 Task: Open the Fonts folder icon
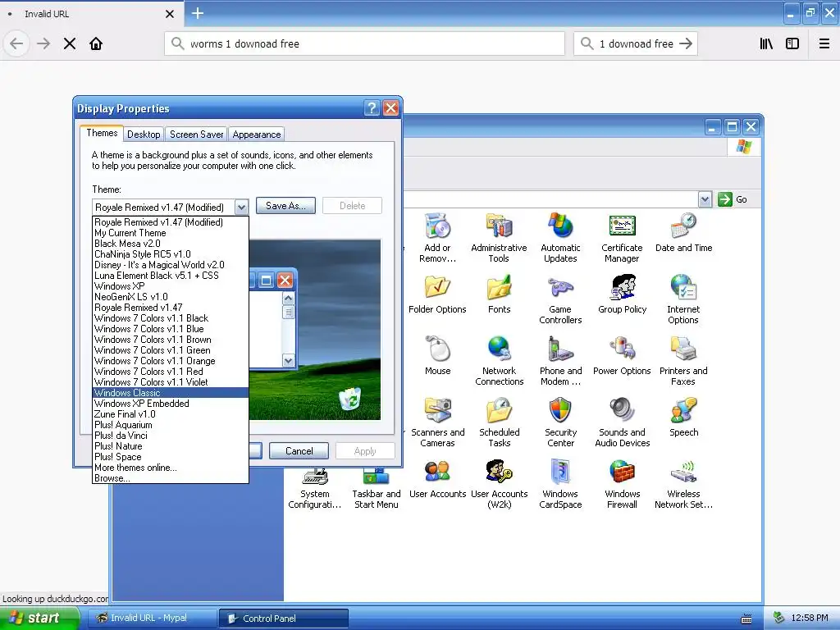pos(500,294)
